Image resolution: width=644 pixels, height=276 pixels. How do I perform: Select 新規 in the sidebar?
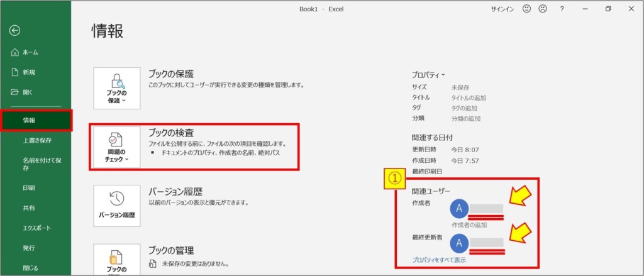coord(29,72)
